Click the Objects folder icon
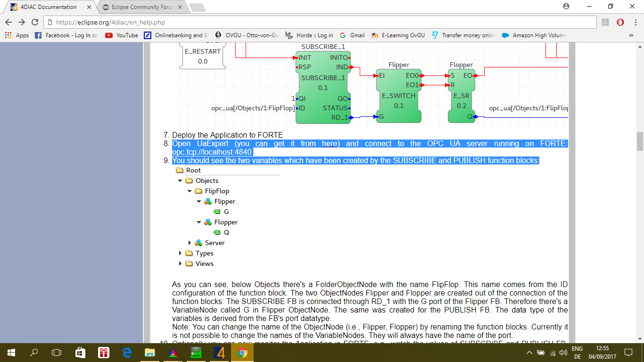Image resolution: width=644 pixels, height=362 pixels. click(x=189, y=181)
